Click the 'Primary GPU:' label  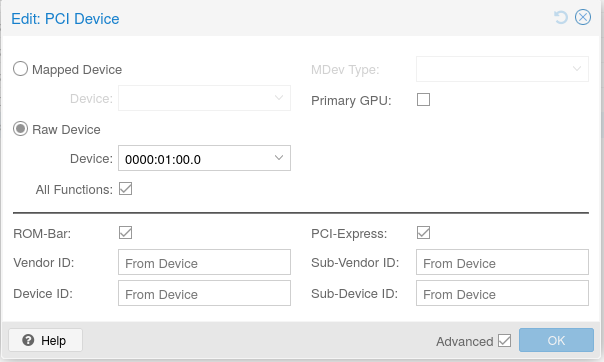(x=351, y=101)
